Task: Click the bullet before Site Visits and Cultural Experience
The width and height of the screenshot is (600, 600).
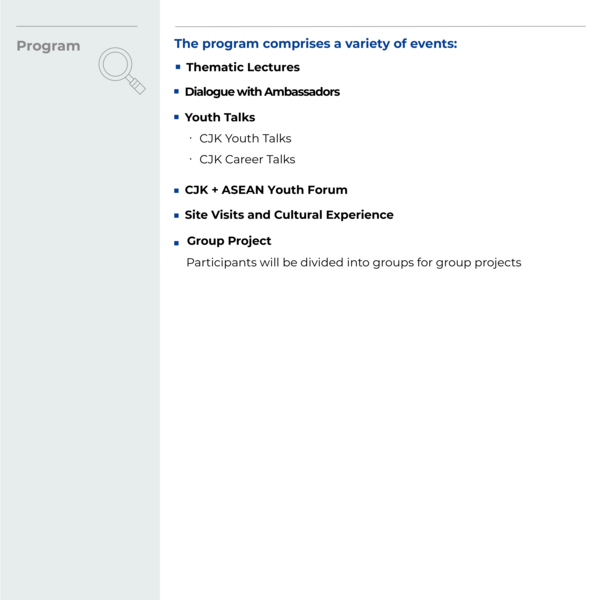Action: click(177, 215)
